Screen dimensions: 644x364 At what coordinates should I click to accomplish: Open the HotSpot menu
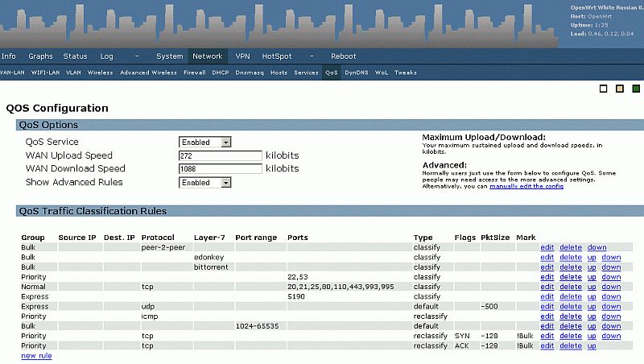pyautogui.click(x=277, y=56)
